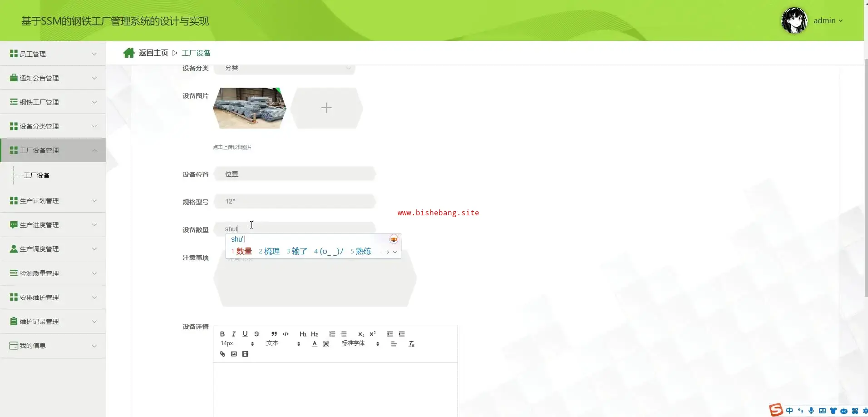The width and height of the screenshot is (868, 417).
Task: Click the 工厂设备 breadcrumb
Action: pos(196,53)
